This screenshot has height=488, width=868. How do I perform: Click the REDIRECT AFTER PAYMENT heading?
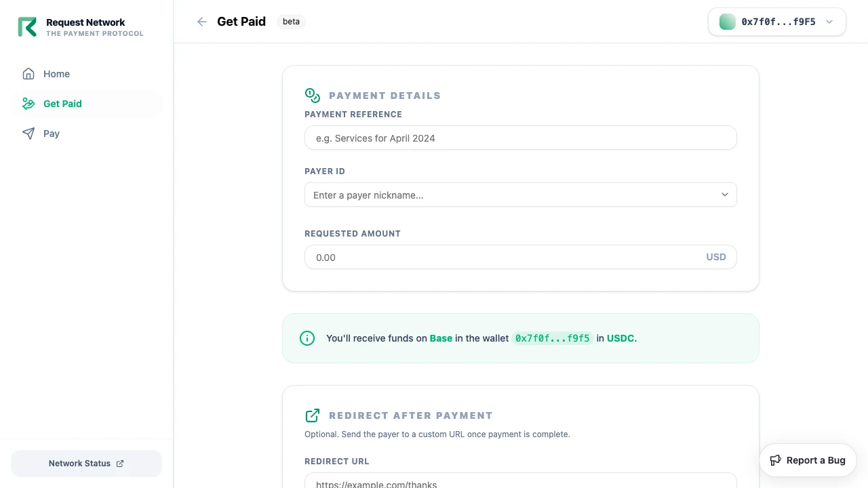[x=410, y=415]
